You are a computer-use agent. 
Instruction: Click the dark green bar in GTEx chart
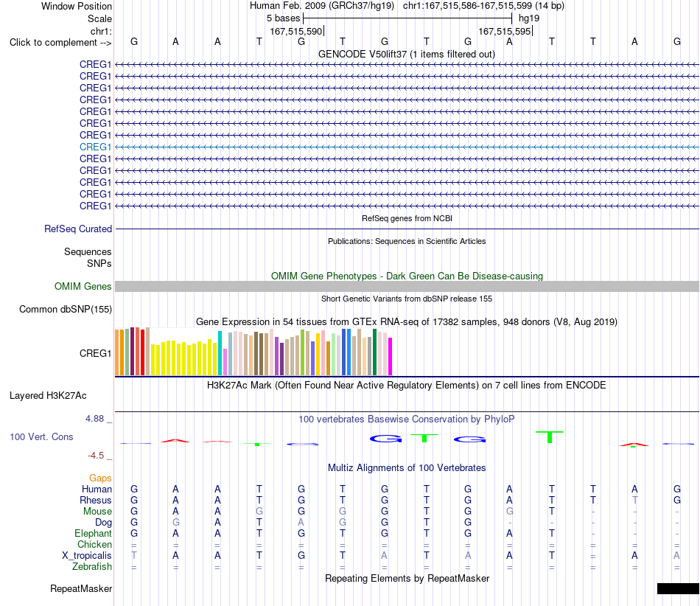click(x=374, y=352)
